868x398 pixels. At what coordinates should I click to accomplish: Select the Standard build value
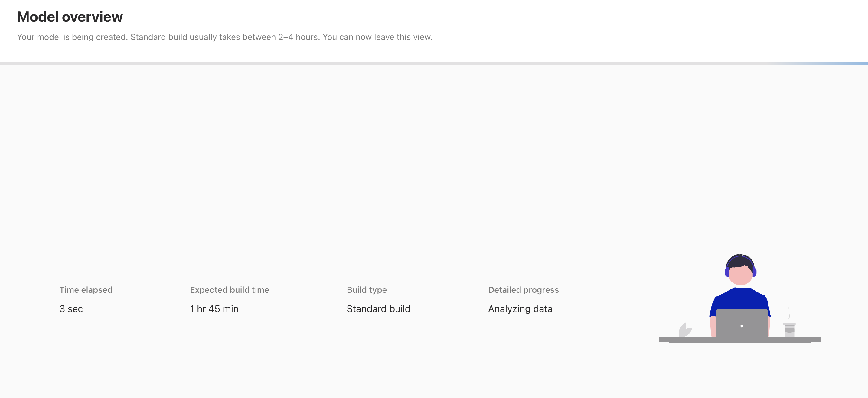point(378,309)
